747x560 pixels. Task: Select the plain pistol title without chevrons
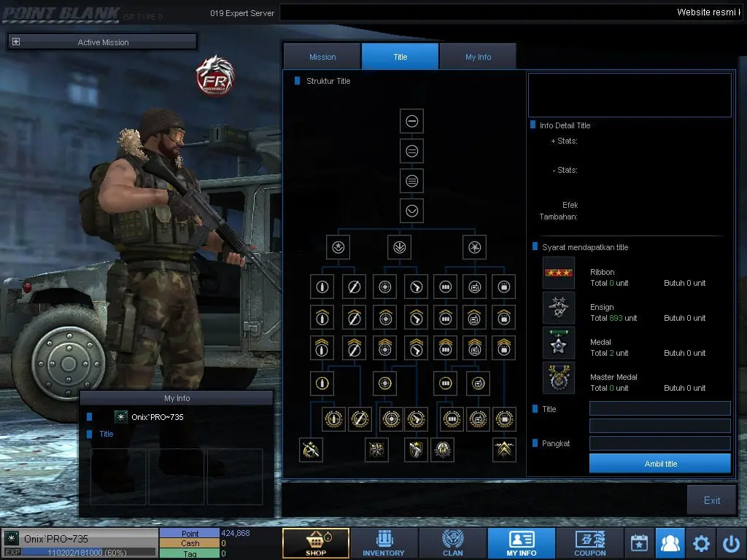(x=416, y=287)
